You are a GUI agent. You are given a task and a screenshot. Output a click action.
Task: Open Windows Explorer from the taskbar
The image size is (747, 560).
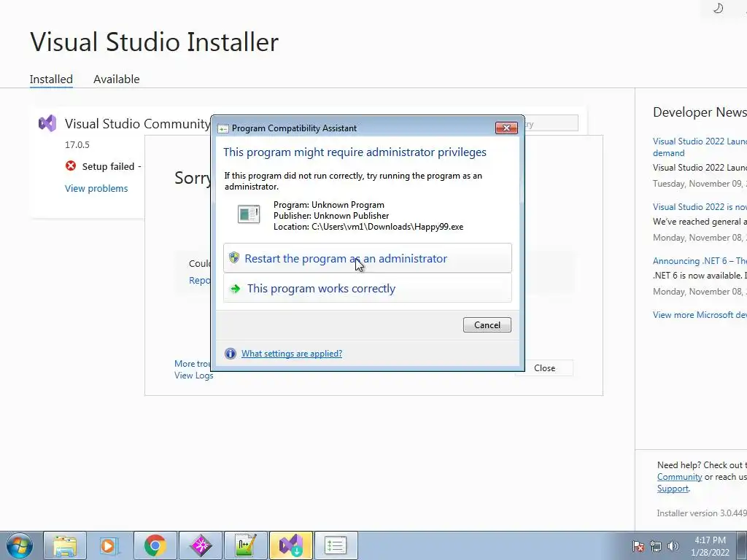click(x=65, y=545)
